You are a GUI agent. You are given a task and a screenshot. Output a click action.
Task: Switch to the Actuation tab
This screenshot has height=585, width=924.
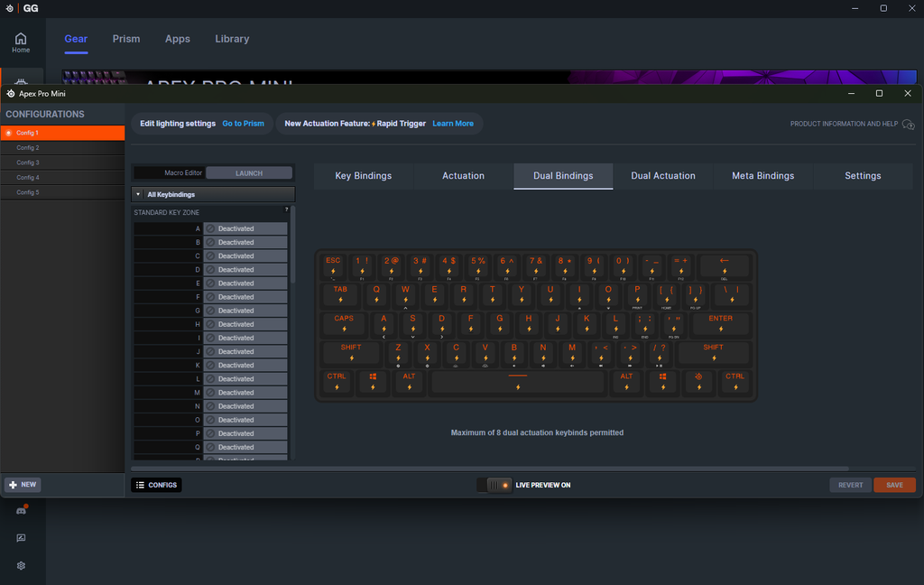click(x=463, y=176)
